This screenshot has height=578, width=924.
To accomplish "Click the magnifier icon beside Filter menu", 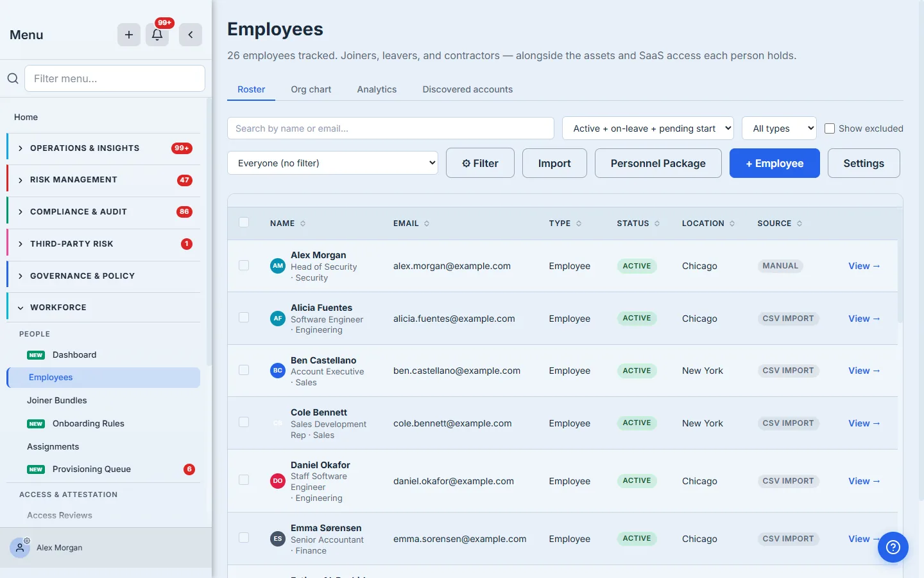I will (x=13, y=78).
